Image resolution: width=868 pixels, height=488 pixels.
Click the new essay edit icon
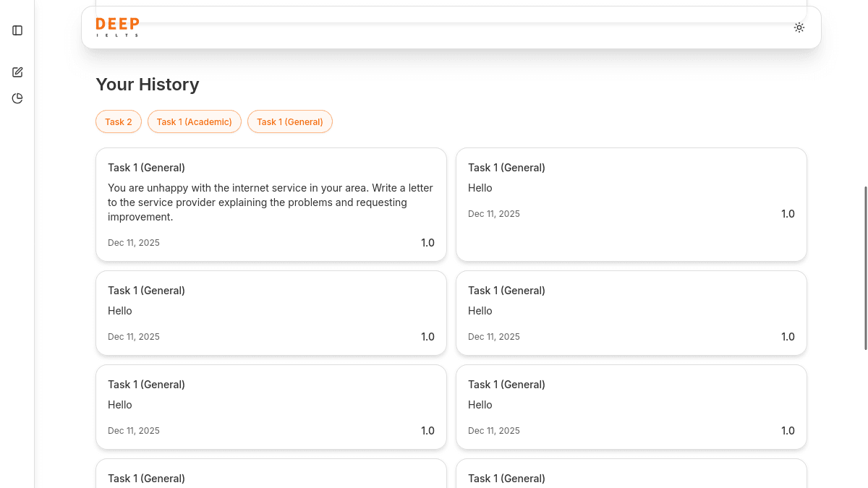pos(17,72)
